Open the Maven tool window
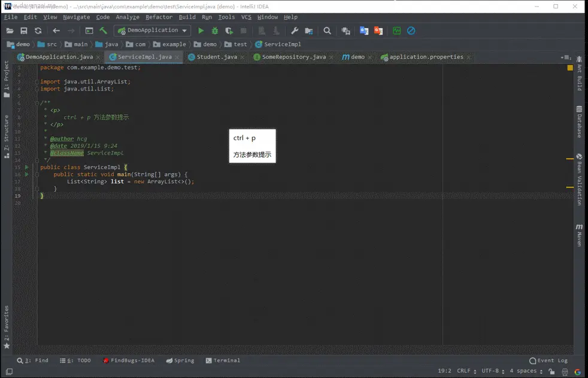Screen dimensions: 588x378 pos(580,235)
